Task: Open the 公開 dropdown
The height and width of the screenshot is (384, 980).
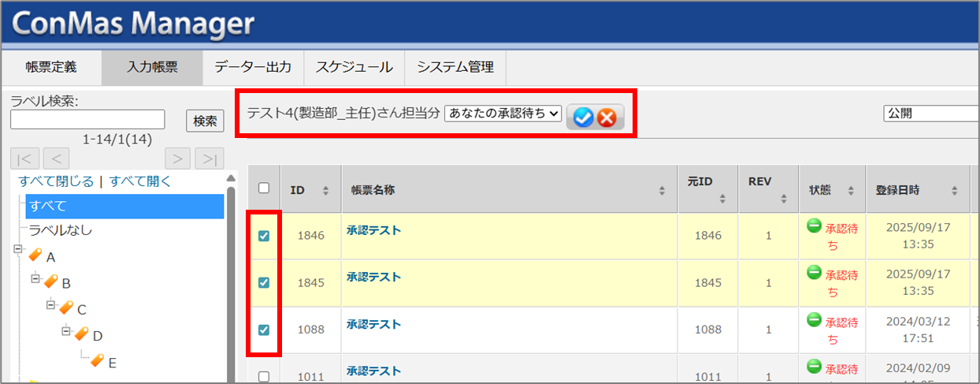Action: 930,114
